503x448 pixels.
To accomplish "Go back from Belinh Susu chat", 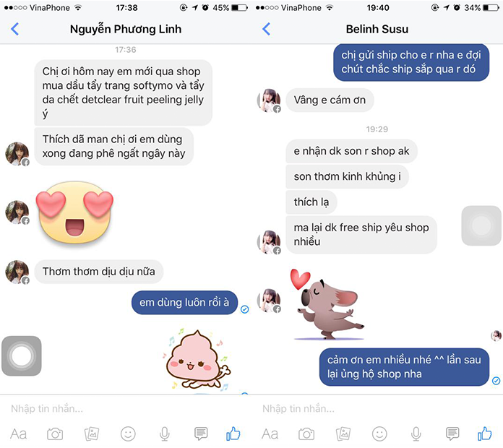I will (x=266, y=29).
